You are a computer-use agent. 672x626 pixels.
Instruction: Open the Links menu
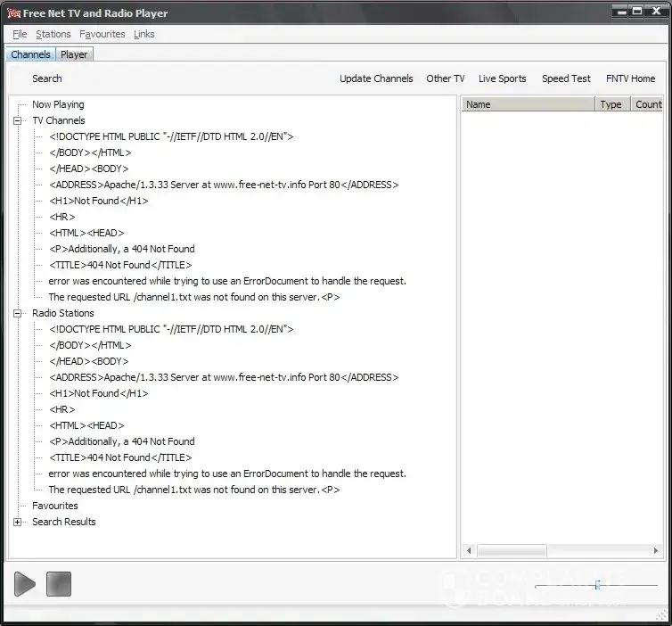[x=143, y=34]
